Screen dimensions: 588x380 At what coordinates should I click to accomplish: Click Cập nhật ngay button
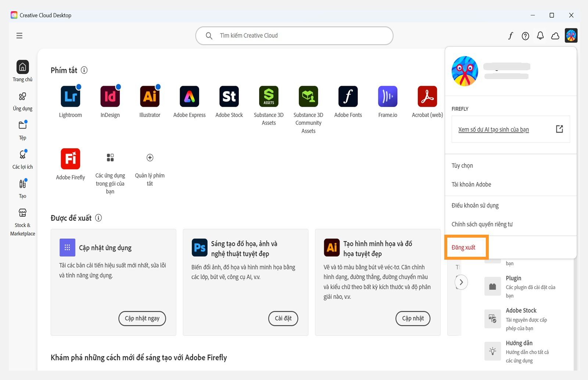142,319
